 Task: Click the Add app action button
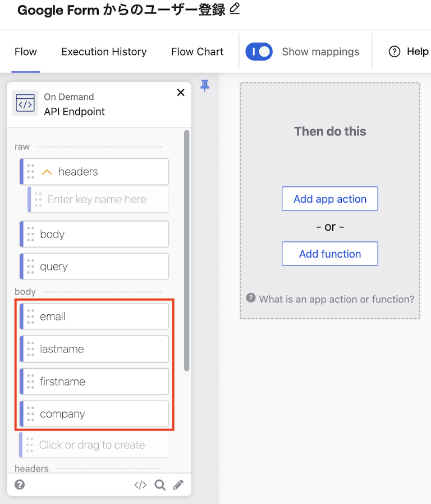[x=330, y=199]
